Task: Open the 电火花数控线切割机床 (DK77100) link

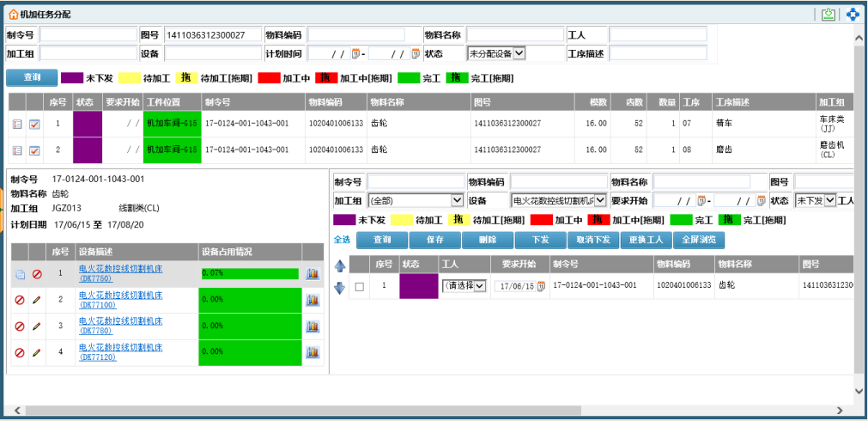Action: [x=120, y=300]
